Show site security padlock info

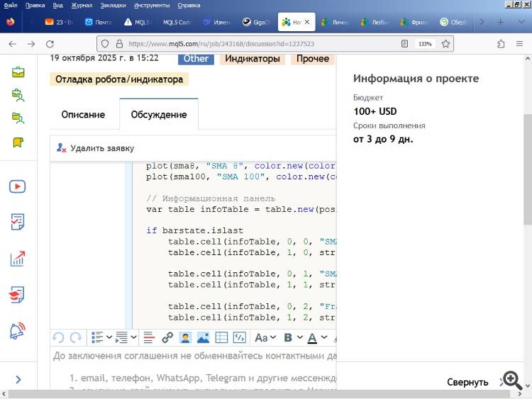(x=119, y=44)
